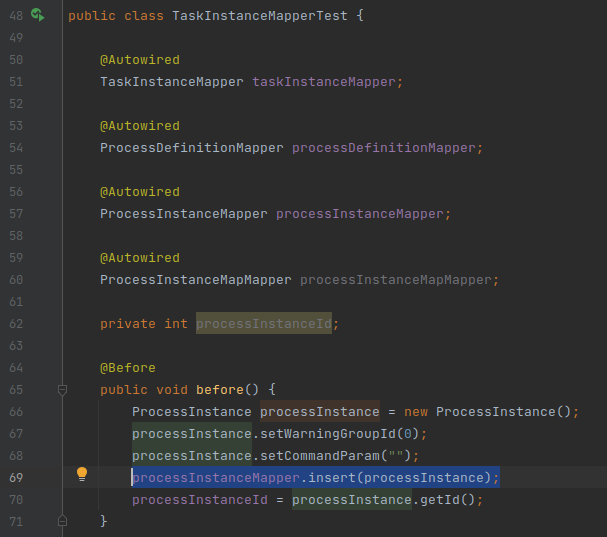Click the int keyword on line 62
This screenshot has width=607, height=537.
[x=176, y=324]
